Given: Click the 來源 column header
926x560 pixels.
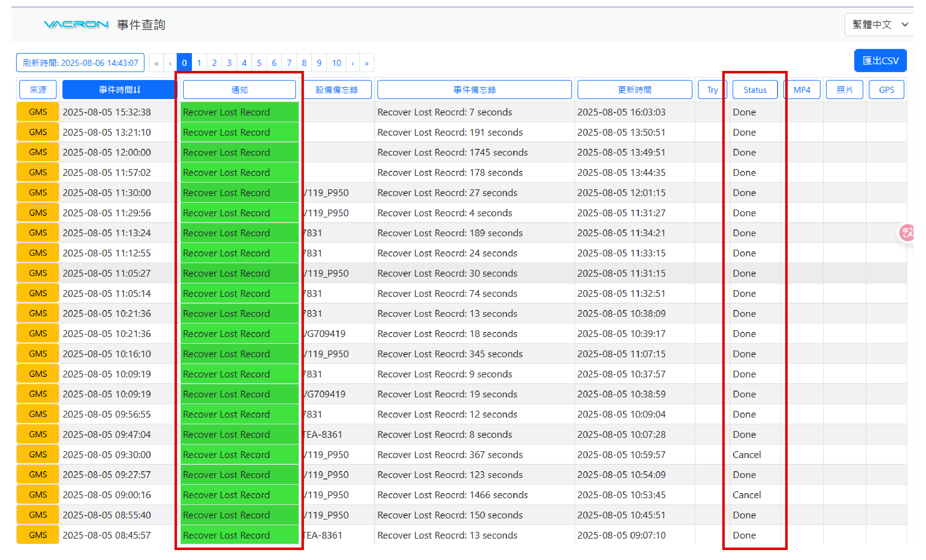Looking at the screenshot, I should coord(38,90).
